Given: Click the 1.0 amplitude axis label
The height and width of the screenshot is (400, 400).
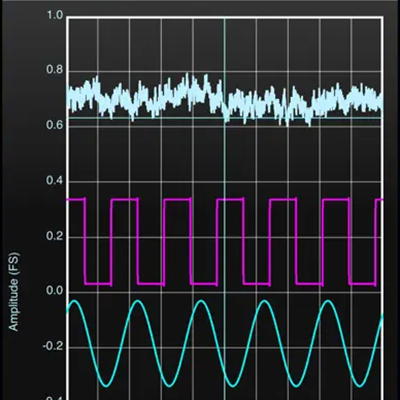Looking at the screenshot, I should coord(55,15).
